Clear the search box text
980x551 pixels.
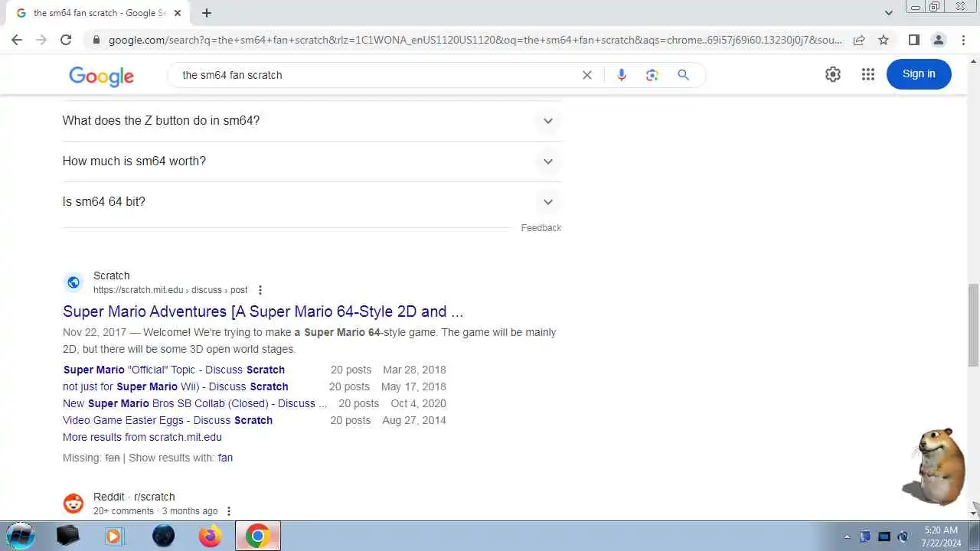(587, 75)
